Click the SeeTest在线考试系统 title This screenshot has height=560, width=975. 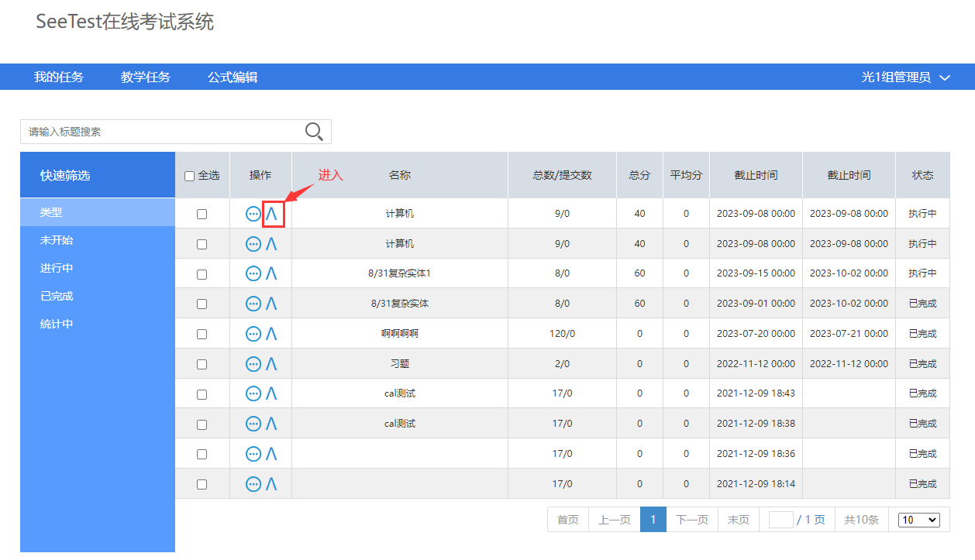click(125, 22)
